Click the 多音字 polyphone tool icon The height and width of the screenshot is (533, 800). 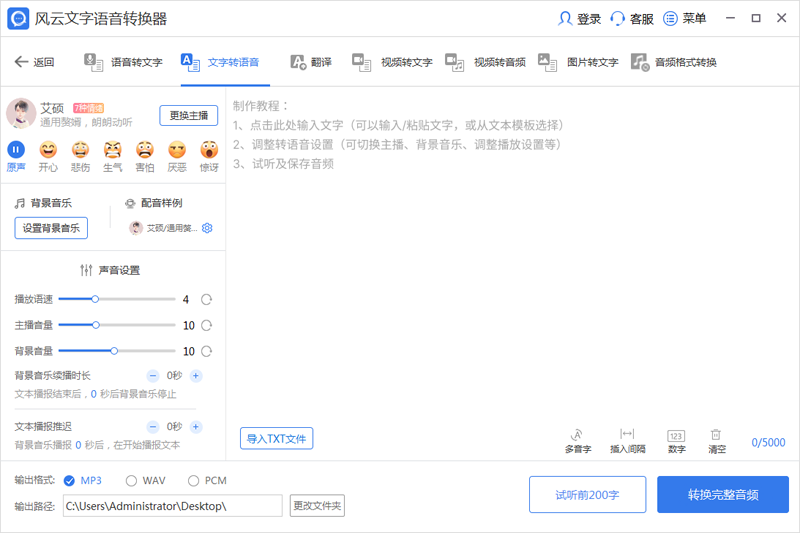pos(577,435)
